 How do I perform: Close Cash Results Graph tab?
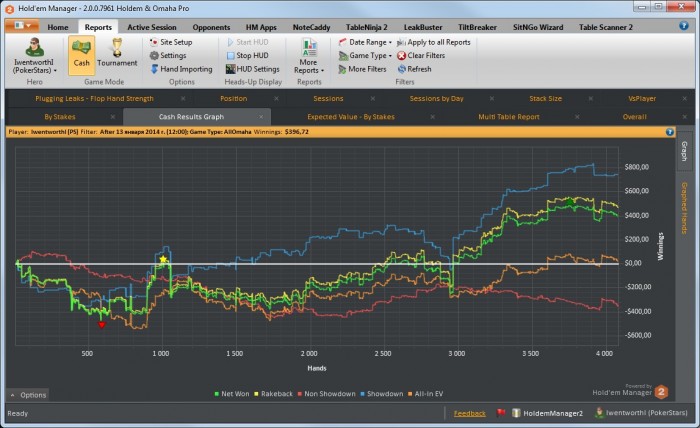[x=261, y=117]
